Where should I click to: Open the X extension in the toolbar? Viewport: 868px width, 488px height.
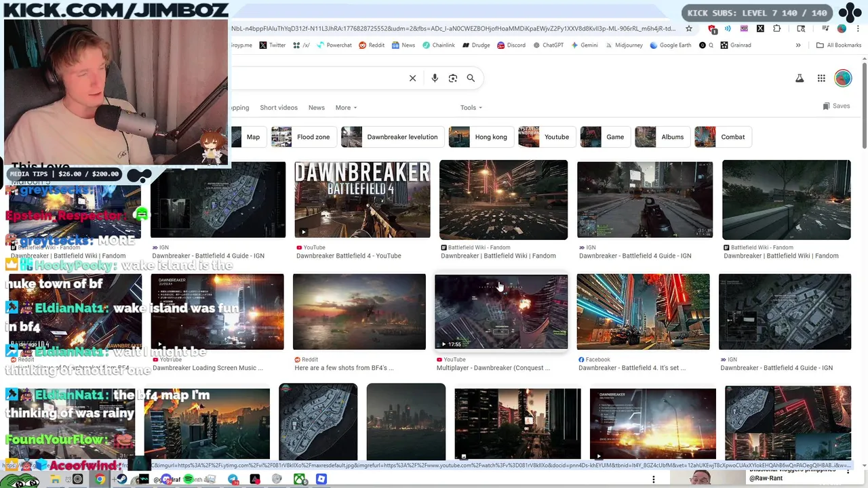point(760,28)
